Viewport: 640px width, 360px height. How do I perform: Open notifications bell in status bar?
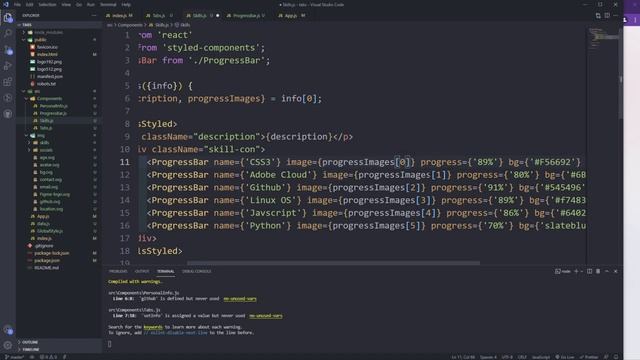tap(616, 357)
